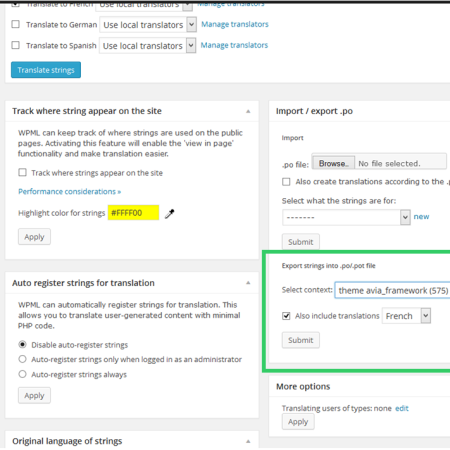This screenshot has width=450, height=450.
Task: Click the eyedropper color picker icon
Action: pyautogui.click(x=170, y=213)
